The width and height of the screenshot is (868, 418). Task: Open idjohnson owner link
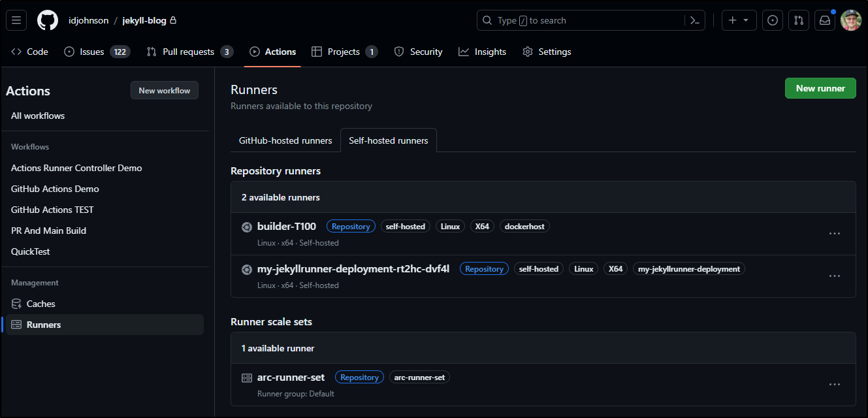pyautogui.click(x=89, y=20)
